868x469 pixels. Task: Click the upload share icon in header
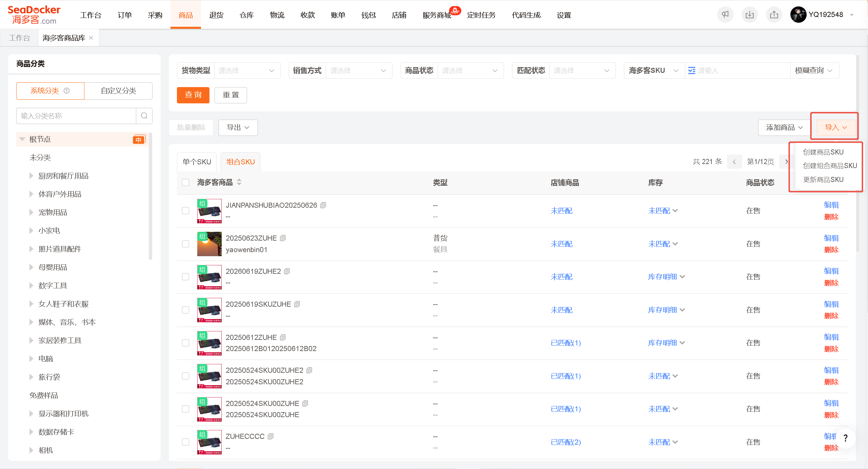click(774, 15)
